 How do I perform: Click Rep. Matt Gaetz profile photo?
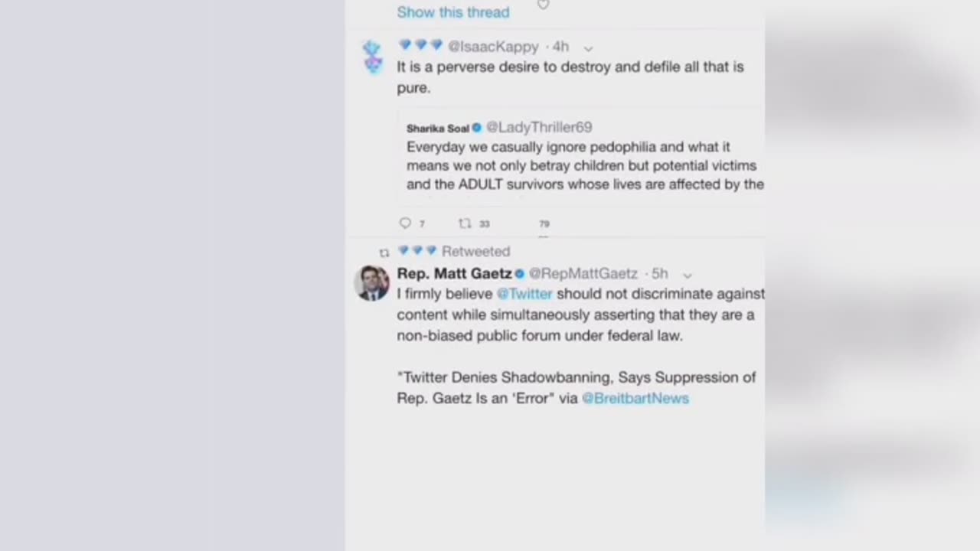point(373,282)
